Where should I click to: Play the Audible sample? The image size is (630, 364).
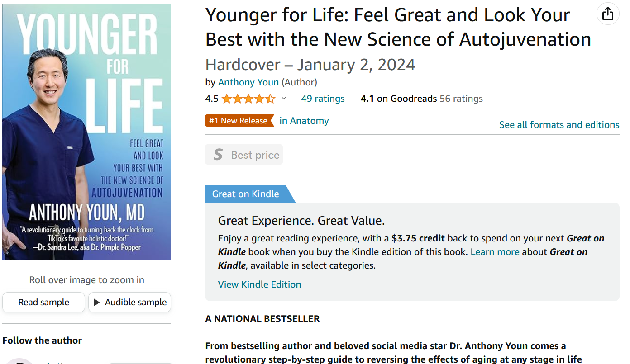(x=129, y=303)
